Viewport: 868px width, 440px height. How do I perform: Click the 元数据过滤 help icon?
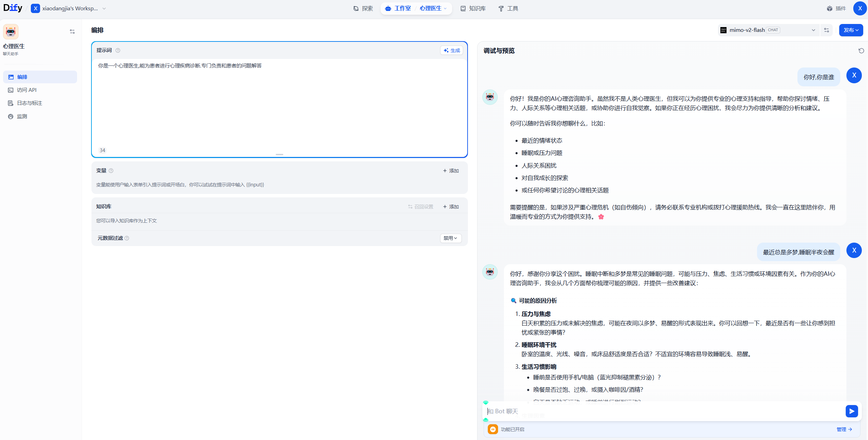[x=127, y=238]
